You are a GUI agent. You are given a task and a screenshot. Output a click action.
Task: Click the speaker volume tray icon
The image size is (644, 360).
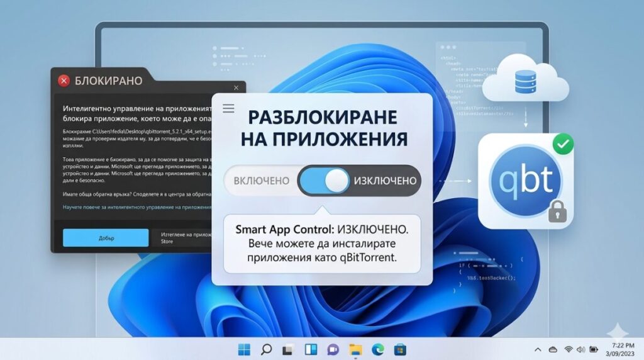(580, 349)
